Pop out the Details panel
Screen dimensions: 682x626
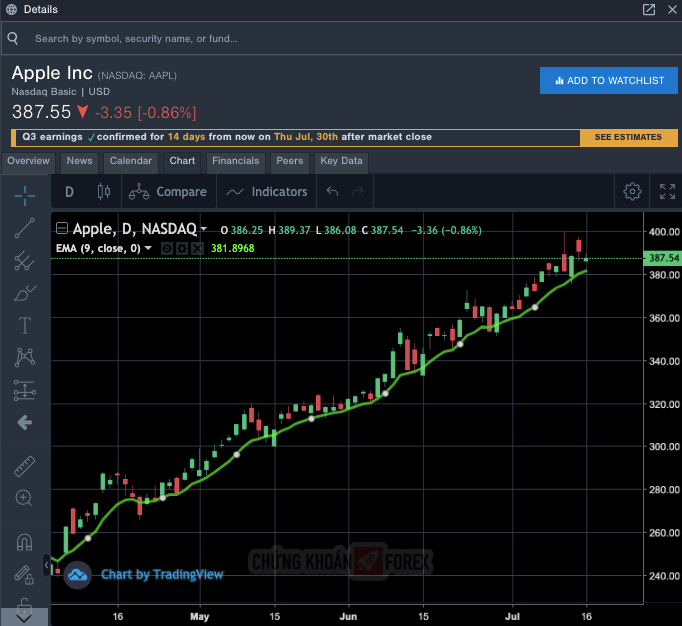point(649,9)
